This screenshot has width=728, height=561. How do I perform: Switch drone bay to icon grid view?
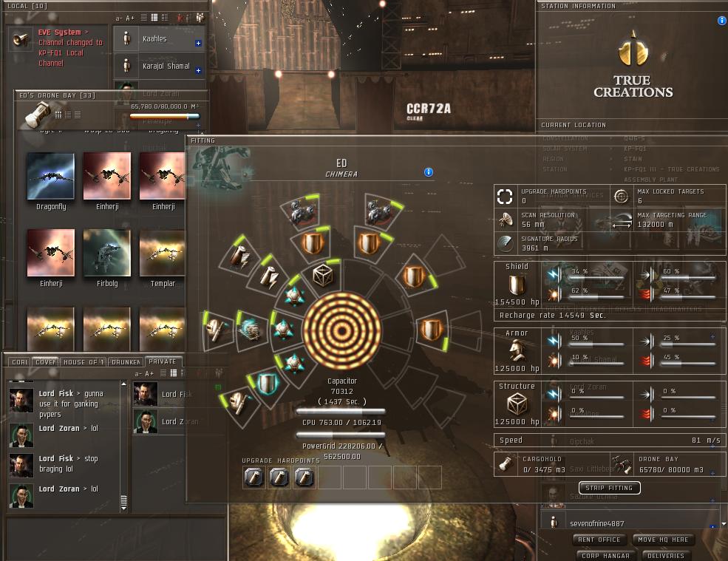pos(58,115)
